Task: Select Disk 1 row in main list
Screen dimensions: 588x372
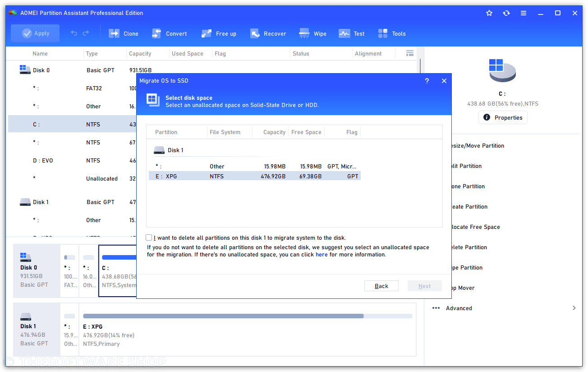Action: coord(72,202)
